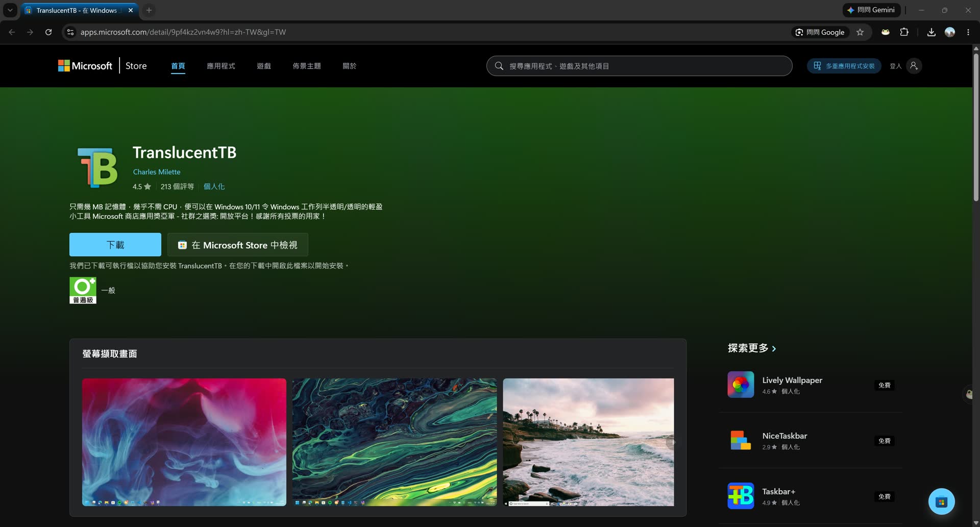Open the extension icon beside the bookmark star
This screenshot has height=527, width=980.
coord(886,32)
